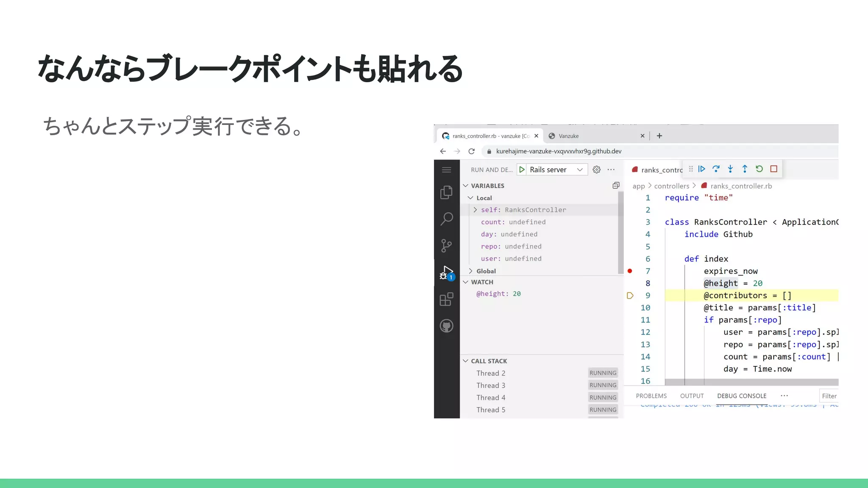This screenshot has height=488, width=868.
Task: Open the PROBLEMS panel tab
Action: [651, 396]
